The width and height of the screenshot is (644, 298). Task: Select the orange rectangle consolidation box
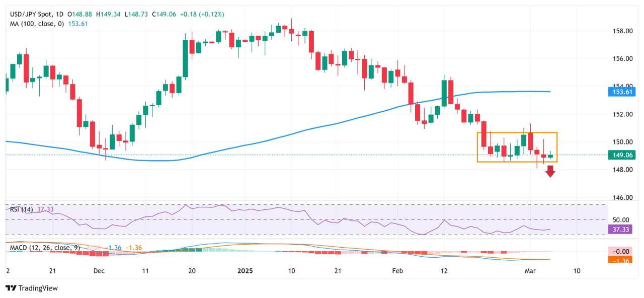point(517,147)
